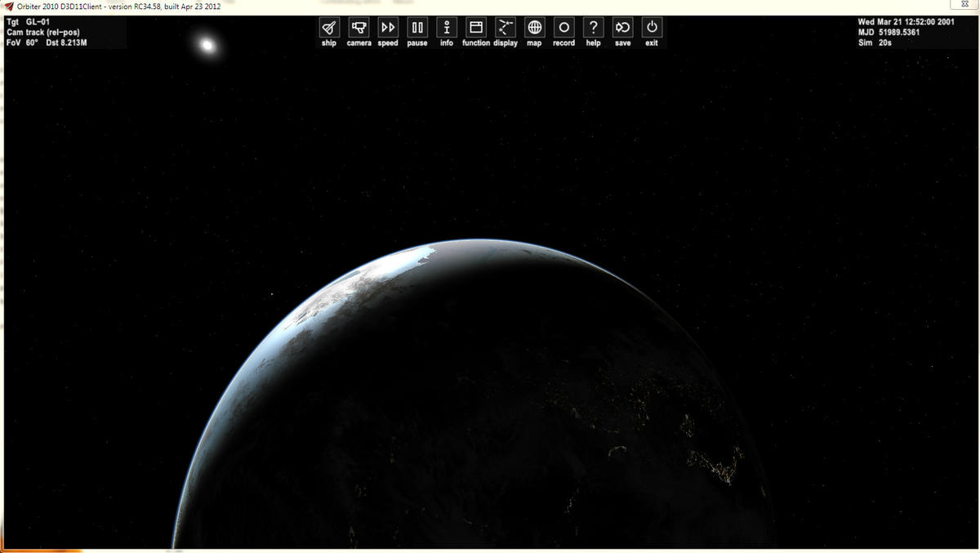Open the map globe icon

click(x=535, y=28)
